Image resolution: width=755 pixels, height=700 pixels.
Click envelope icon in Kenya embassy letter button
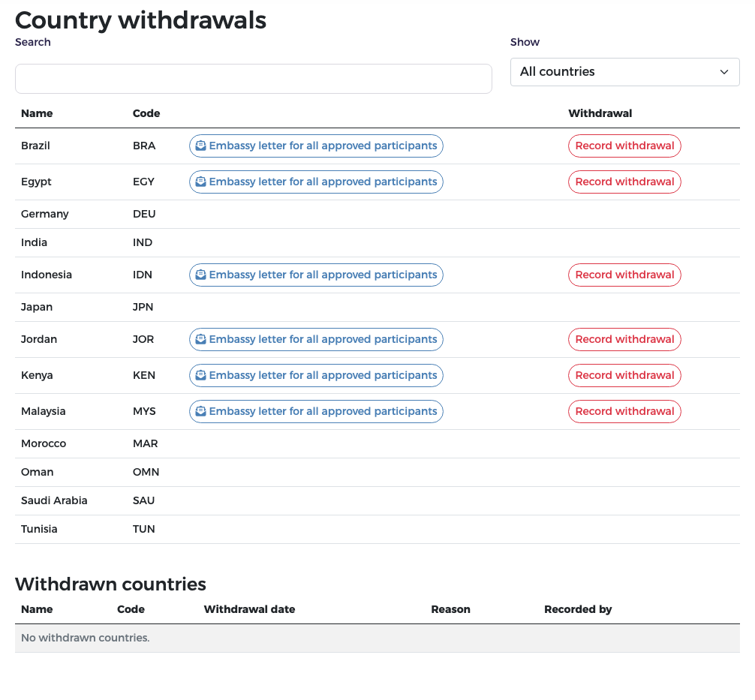pyautogui.click(x=201, y=376)
